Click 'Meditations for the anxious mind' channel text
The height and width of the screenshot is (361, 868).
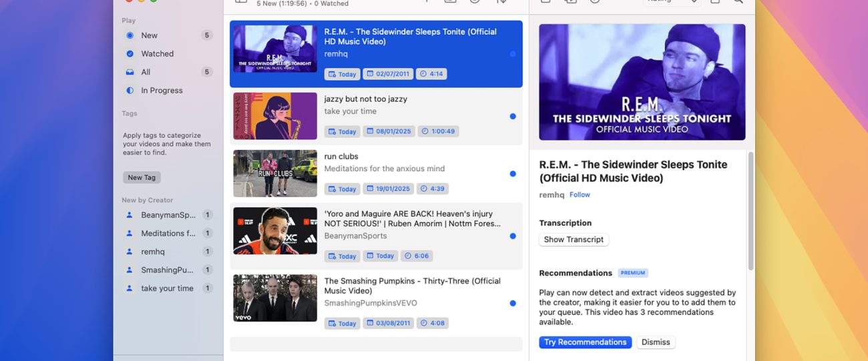click(385, 169)
